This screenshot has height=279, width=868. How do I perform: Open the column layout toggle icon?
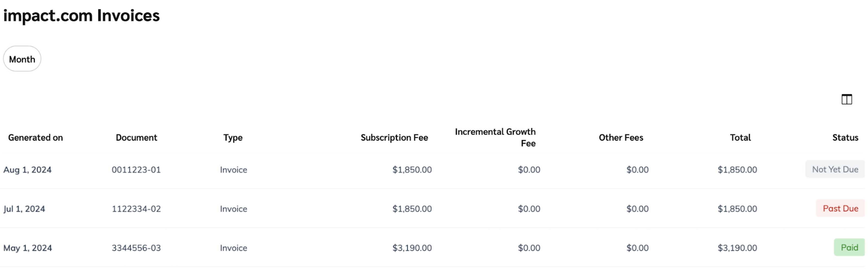[x=846, y=99]
